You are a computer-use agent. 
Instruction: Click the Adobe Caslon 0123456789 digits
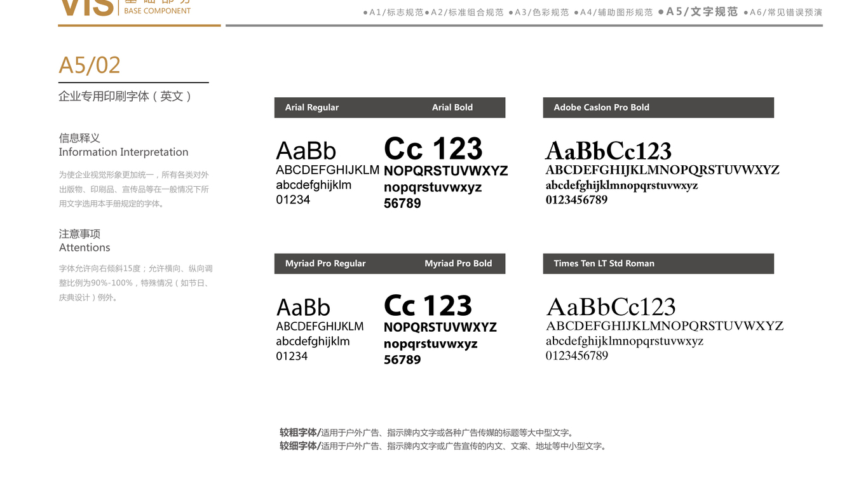pyautogui.click(x=576, y=200)
